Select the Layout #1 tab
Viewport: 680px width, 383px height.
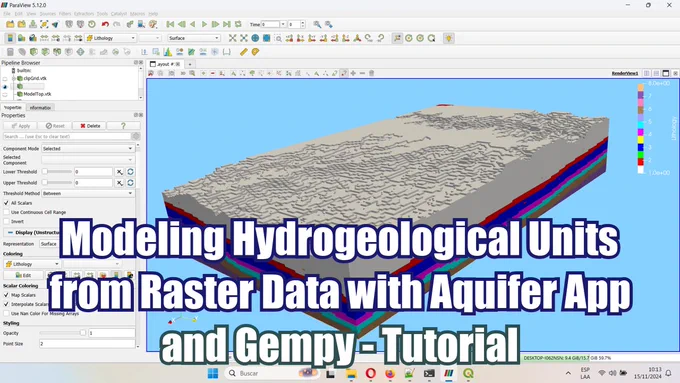point(164,64)
